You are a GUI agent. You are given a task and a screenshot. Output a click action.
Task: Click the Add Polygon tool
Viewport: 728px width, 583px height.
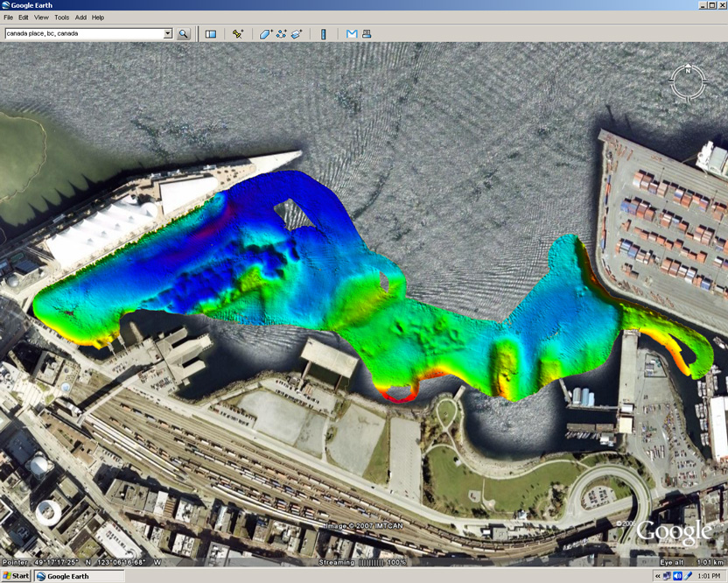266,34
